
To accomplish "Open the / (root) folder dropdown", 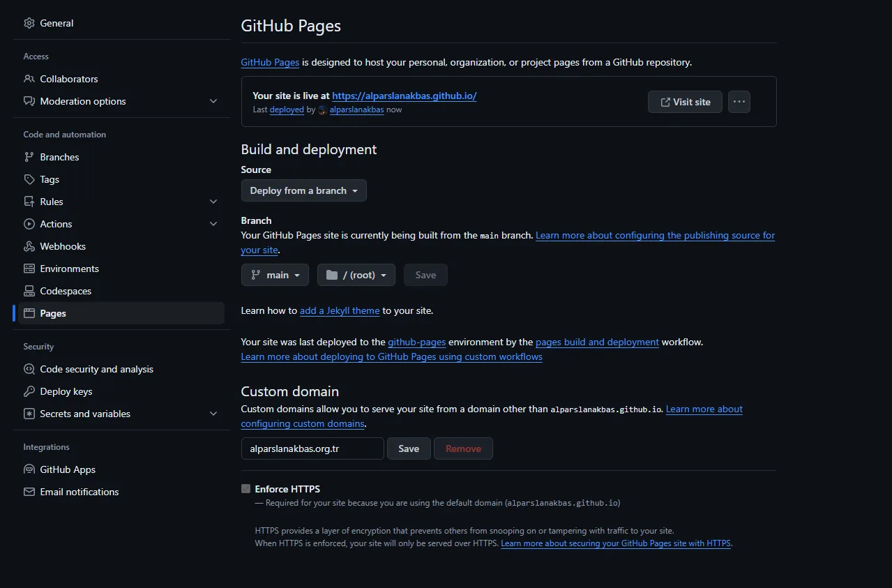I will [356, 275].
